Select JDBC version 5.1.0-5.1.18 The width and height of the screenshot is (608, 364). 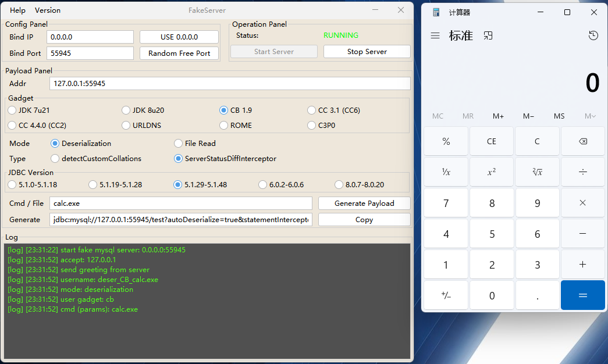(33, 184)
